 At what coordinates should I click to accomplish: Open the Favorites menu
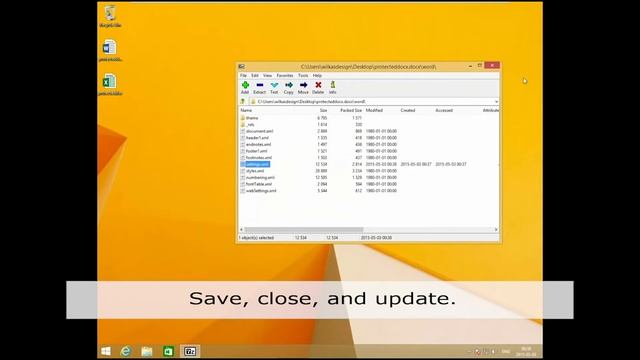[285, 76]
